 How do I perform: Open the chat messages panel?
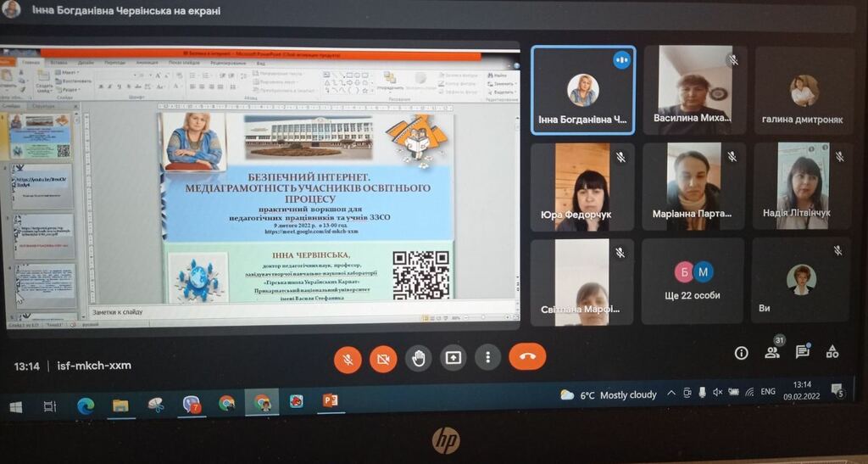coord(802,350)
